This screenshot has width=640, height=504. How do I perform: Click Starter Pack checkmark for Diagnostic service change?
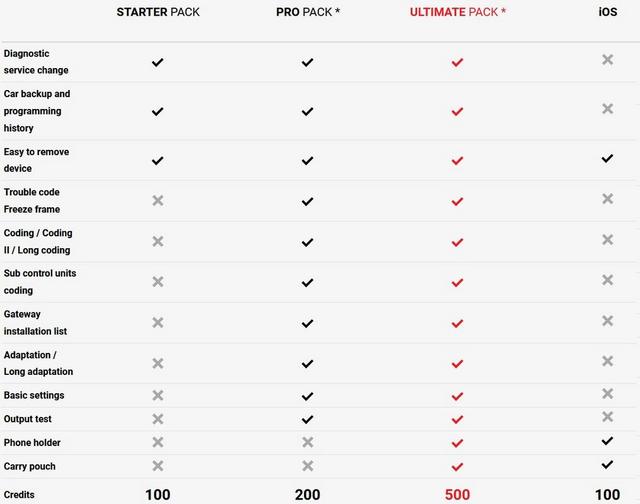[x=158, y=62]
